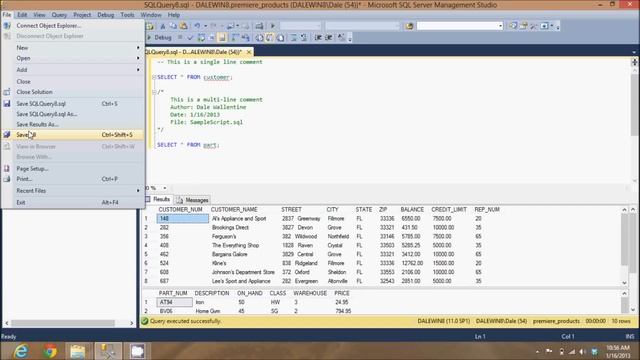The image size is (640, 360).
Task: Click the BALANCE column header
Action: (412, 209)
